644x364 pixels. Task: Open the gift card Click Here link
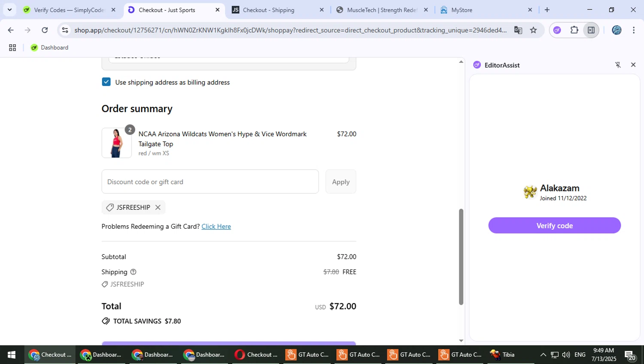pyautogui.click(x=216, y=226)
